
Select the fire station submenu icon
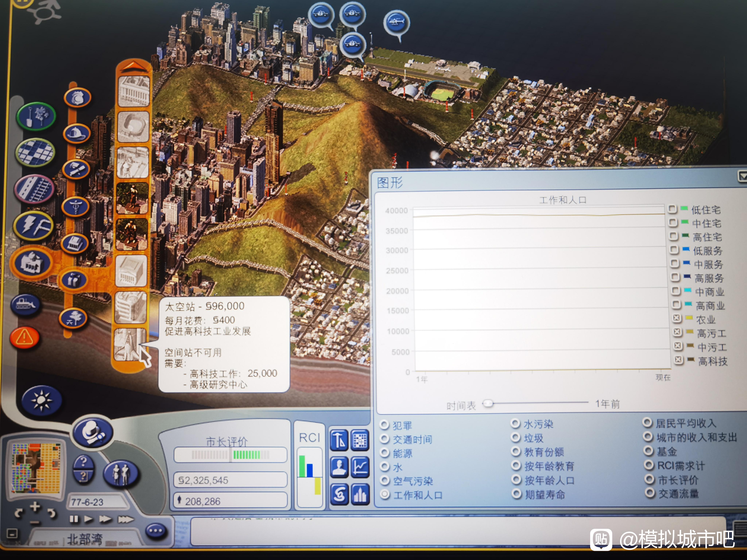coord(77,134)
